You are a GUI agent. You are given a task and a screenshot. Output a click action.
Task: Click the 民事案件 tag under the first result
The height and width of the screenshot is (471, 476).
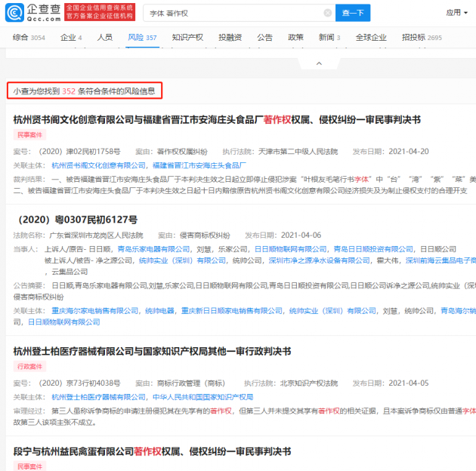pyautogui.click(x=29, y=135)
